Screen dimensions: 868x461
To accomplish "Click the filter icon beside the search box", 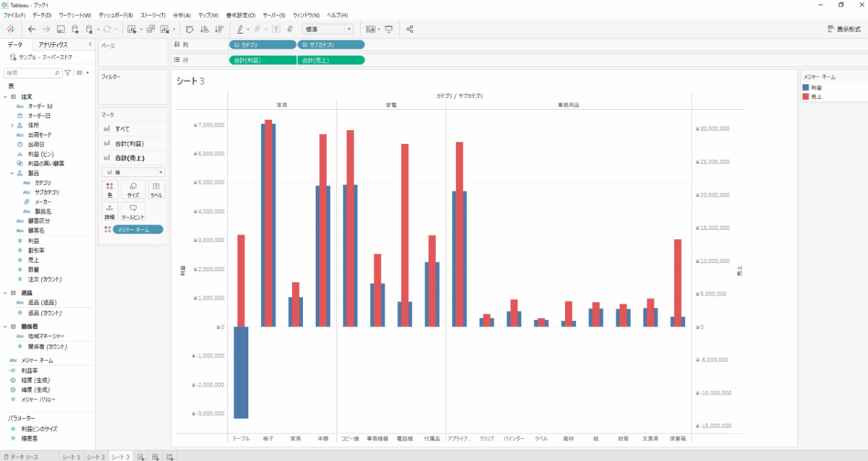I will pyautogui.click(x=68, y=73).
